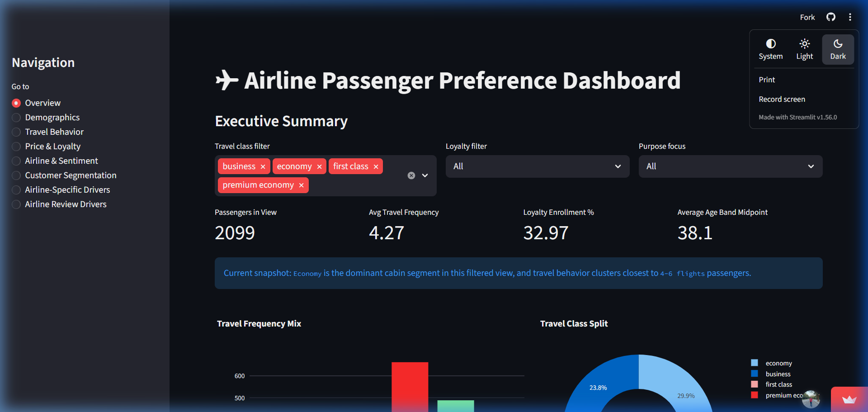Select the Dark theme option

[x=838, y=50]
